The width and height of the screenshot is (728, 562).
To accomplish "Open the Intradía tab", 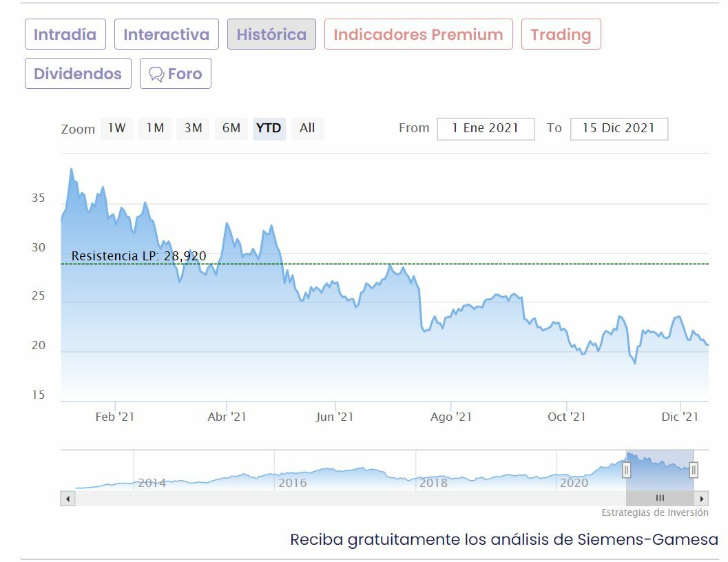I will point(65,34).
